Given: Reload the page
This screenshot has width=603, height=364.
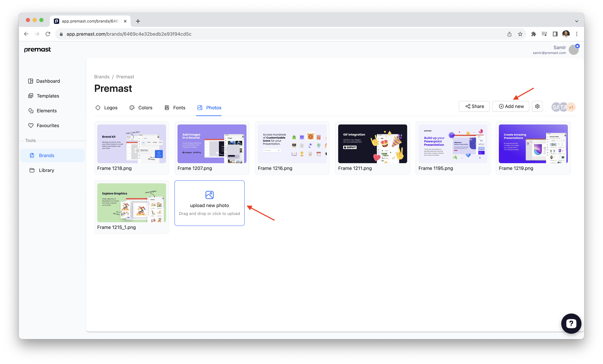Looking at the screenshot, I should click(48, 34).
